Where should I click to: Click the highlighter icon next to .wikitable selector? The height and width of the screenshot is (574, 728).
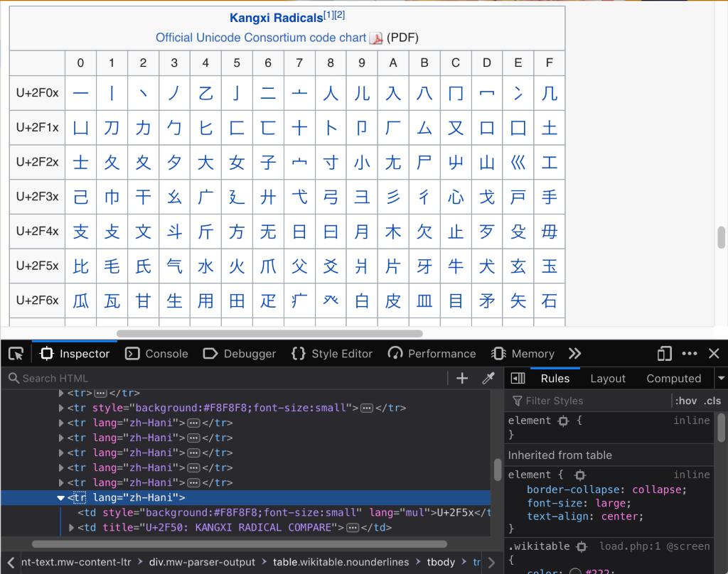click(582, 546)
